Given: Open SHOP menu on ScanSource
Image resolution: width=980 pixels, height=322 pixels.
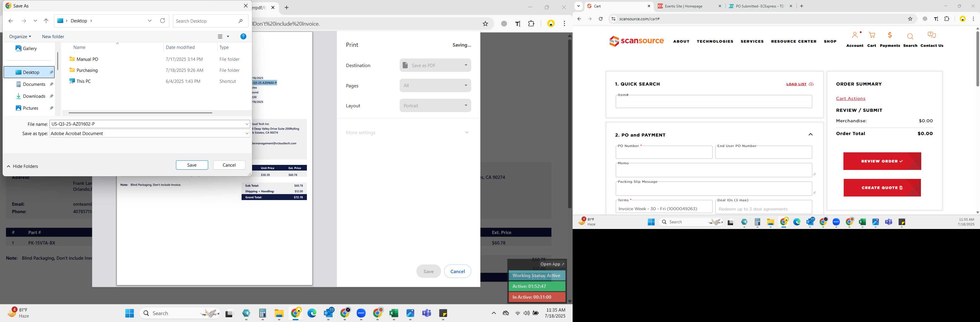Looking at the screenshot, I should [x=830, y=41].
